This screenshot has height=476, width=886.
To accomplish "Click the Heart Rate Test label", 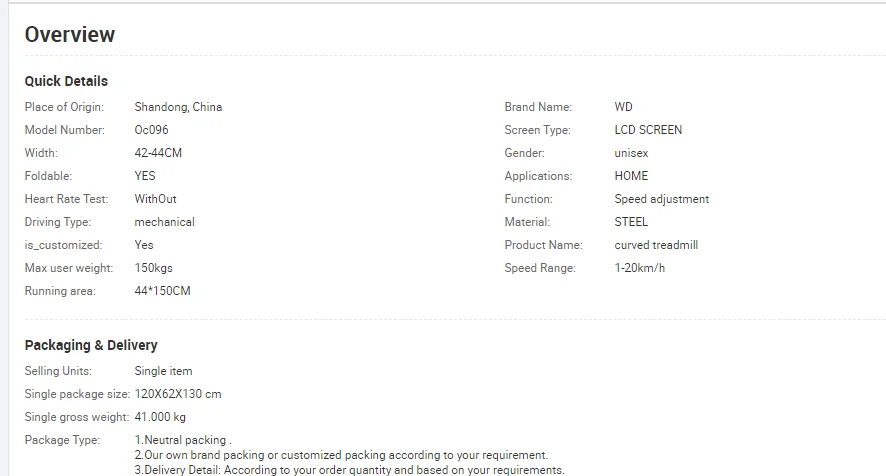I will pyautogui.click(x=66, y=199).
